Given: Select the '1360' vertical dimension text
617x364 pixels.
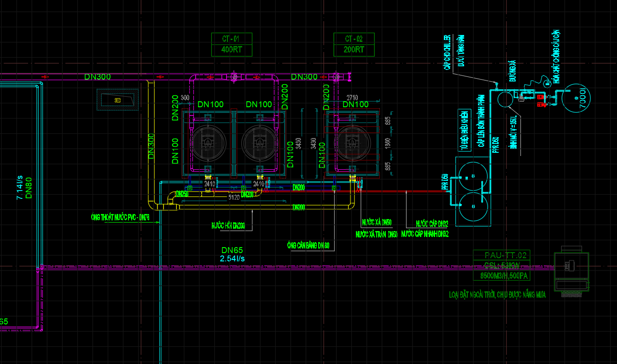Looking at the screenshot, I should 388,143.
